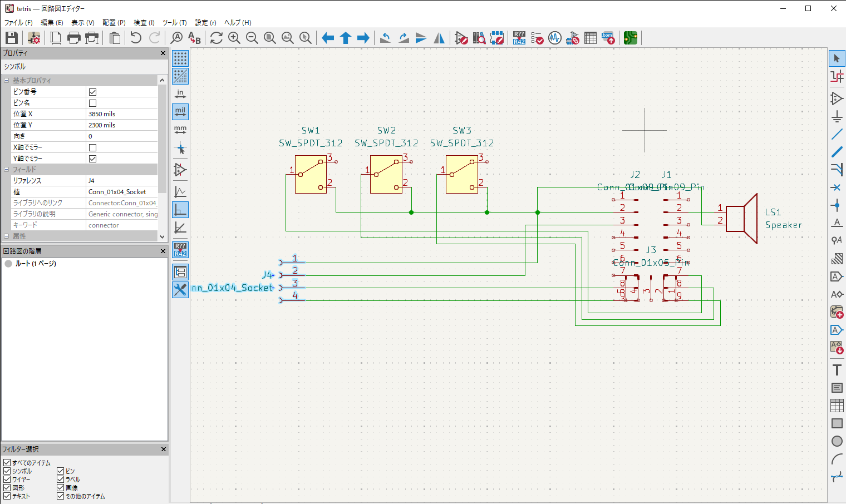Toggle grid display in left toolbar
The image size is (846, 504).
180,58
